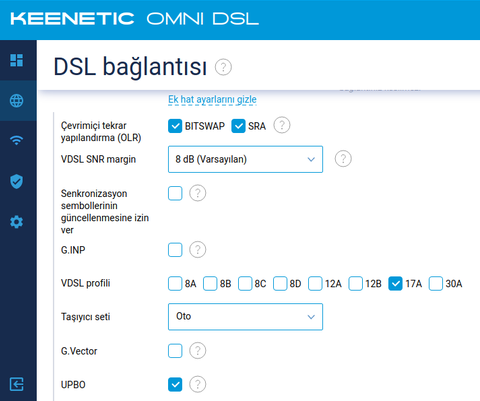Image resolution: width=480 pixels, height=401 pixels.
Task: Open the dashboard icon in sidebar
Action: (16, 60)
